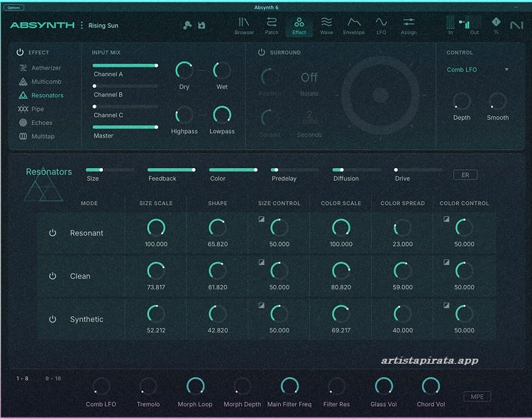Adjust the Diffusion slider
The height and width of the screenshot is (419, 532).
(357, 170)
